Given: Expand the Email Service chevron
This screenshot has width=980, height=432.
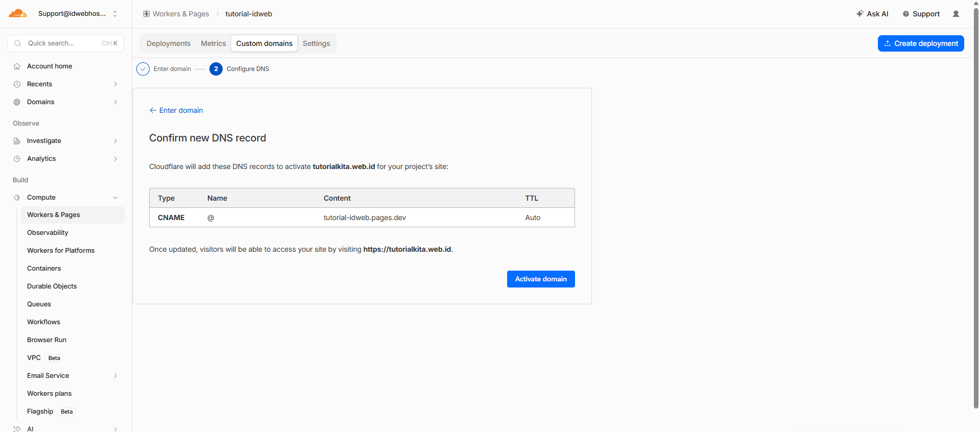Looking at the screenshot, I should tap(115, 376).
